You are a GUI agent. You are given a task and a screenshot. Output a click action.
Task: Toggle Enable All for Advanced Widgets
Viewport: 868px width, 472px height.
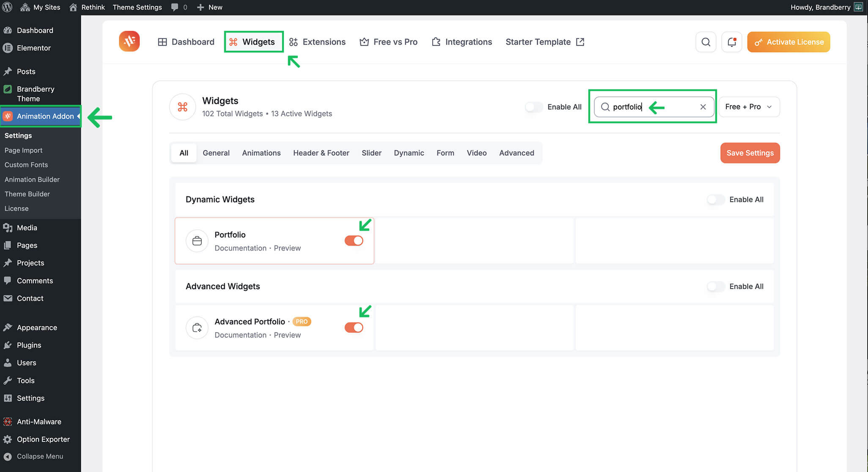716,287
